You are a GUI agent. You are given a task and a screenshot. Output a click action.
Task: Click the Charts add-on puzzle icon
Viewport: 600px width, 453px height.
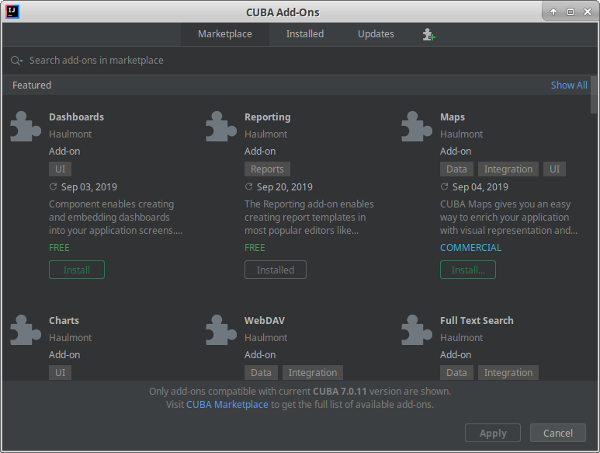[25, 330]
